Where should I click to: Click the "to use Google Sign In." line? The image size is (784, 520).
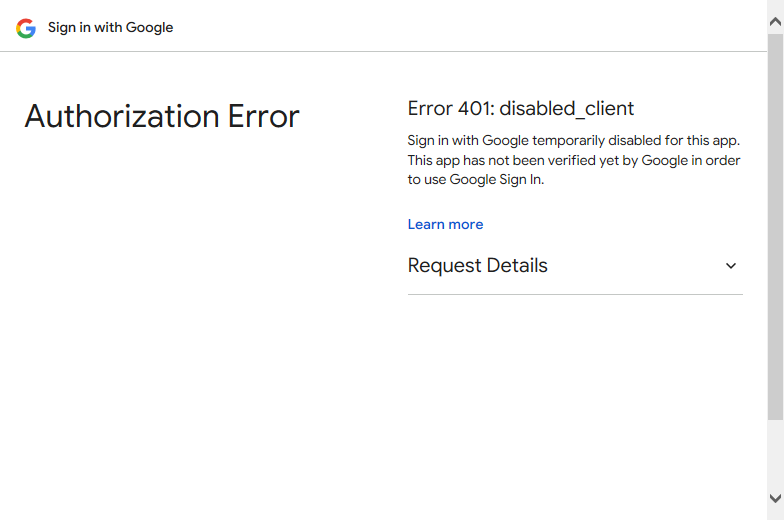(476, 180)
